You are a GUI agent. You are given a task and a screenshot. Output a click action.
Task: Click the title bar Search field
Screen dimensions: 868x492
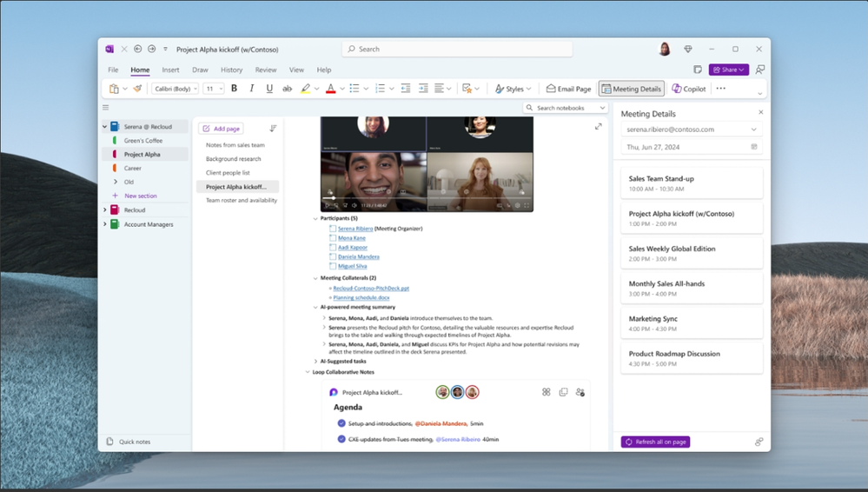point(457,49)
